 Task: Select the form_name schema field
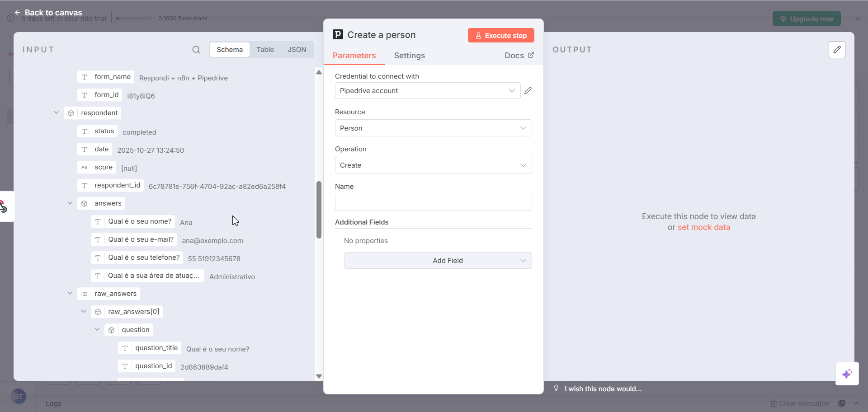106,77
